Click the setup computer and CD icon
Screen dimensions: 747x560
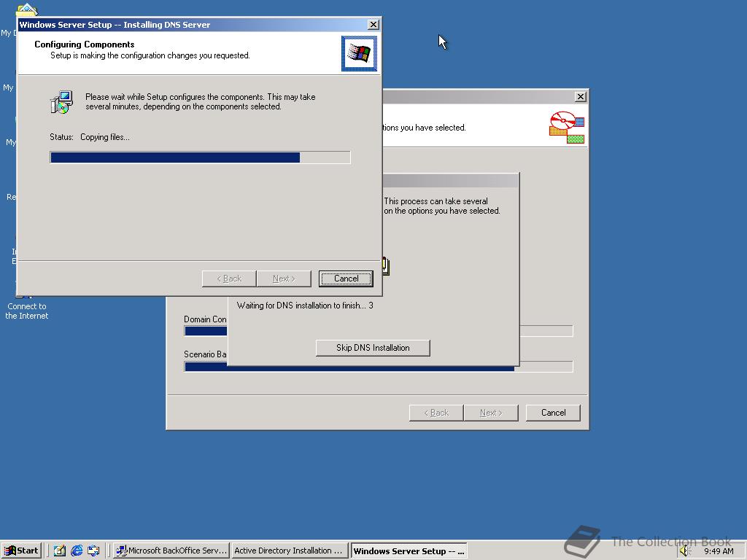[x=61, y=102]
